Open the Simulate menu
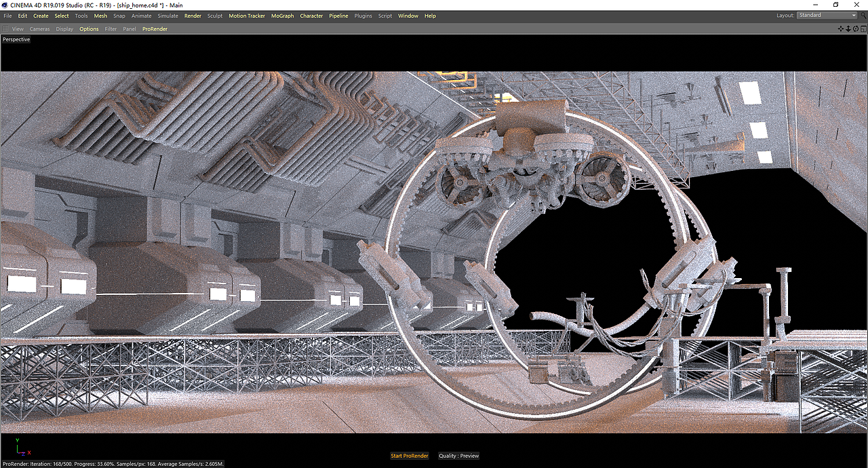This screenshot has width=868, height=468. (167, 16)
